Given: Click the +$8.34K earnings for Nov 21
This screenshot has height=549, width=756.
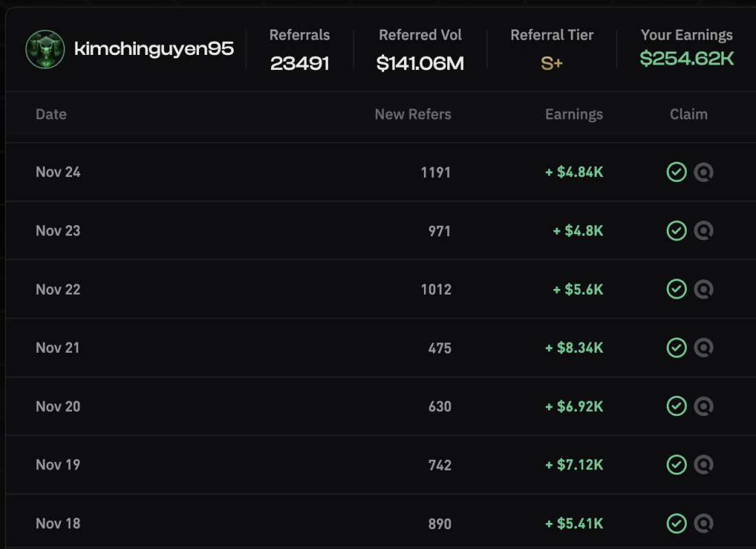Looking at the screenshot, I should pyautogui.click(x=574, y=348).
